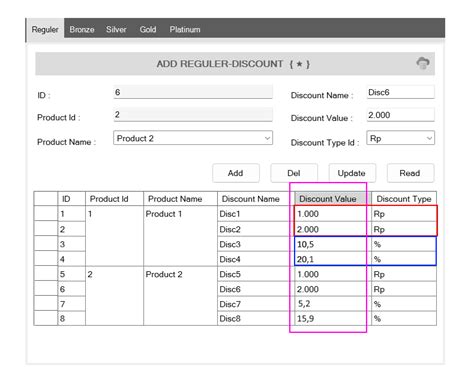This screenshot has height=367, width=474.
Task: Select the Disc1 cell
Action: 256,214
